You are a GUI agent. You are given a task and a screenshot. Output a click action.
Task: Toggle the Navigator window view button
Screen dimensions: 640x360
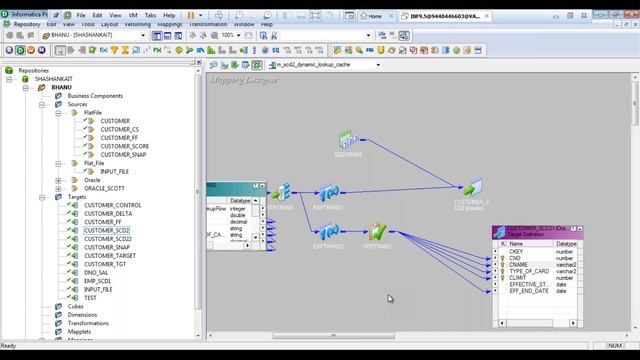click(157, 36)
